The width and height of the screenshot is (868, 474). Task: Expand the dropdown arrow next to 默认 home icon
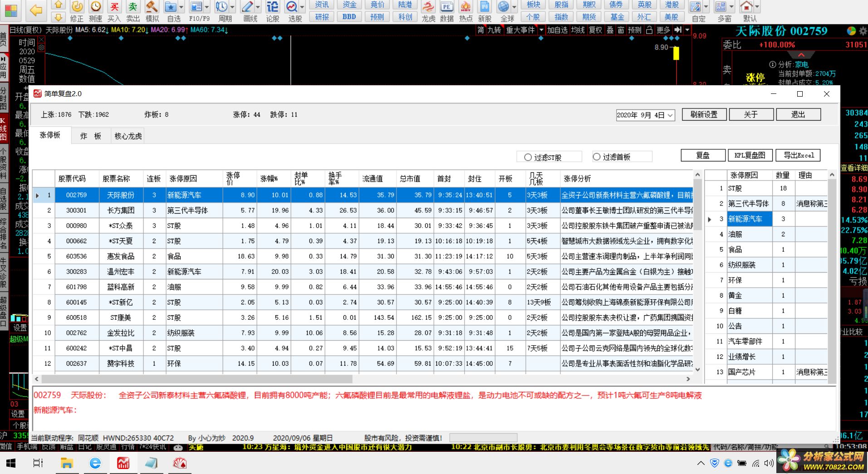pyautogui.click(x=757, y=7)
